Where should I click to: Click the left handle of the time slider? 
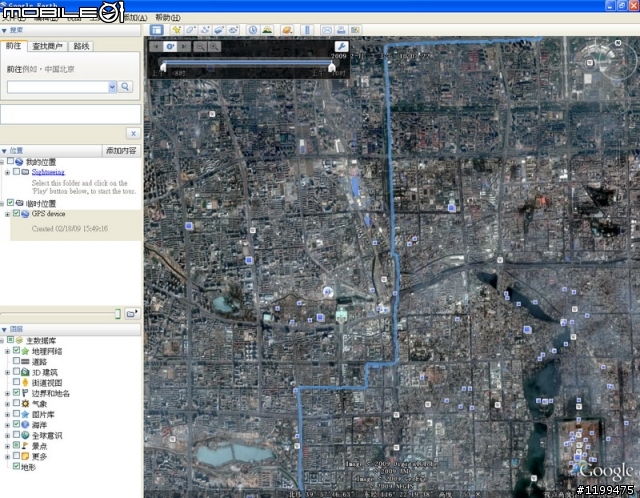(x=164, y=67)
